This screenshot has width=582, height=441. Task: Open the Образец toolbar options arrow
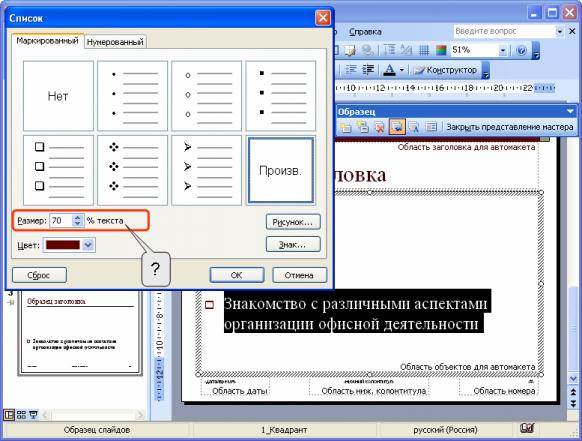point(570,111)
